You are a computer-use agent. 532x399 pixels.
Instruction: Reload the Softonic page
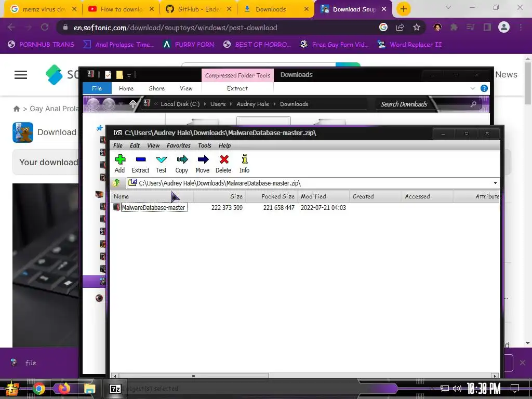[45, 27]
